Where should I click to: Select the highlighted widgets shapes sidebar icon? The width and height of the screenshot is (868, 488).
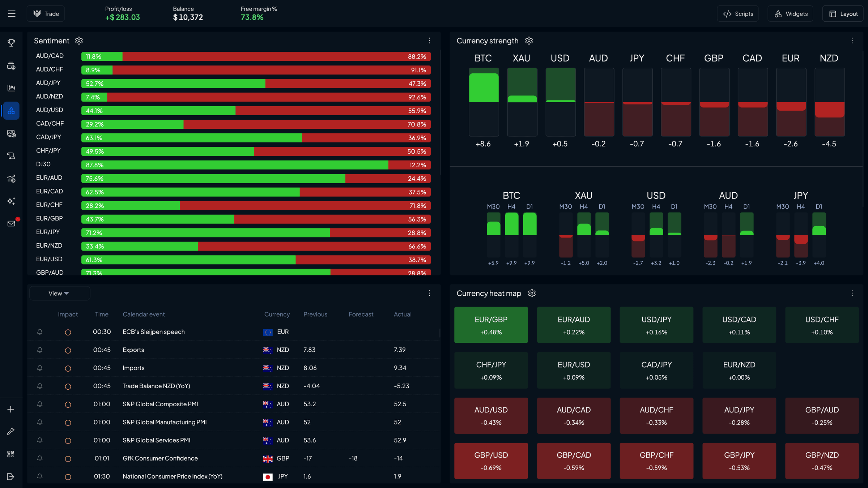click(11, 111)
